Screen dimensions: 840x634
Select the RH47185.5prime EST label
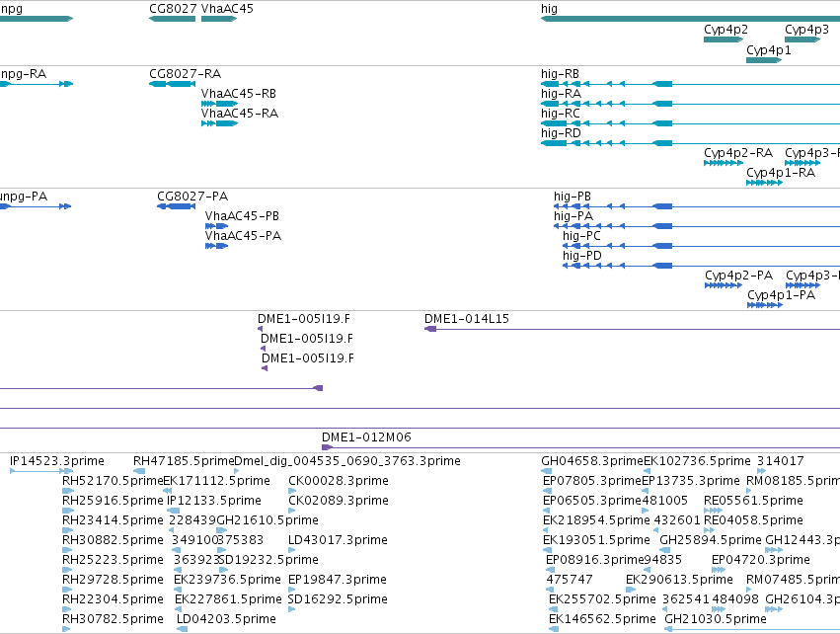[x=184, y=461]
